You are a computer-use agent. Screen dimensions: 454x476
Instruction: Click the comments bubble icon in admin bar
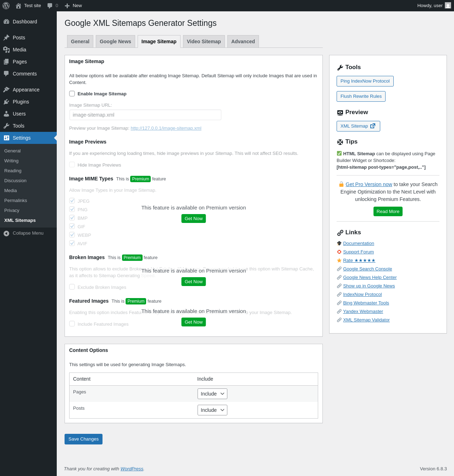point(50,6)
